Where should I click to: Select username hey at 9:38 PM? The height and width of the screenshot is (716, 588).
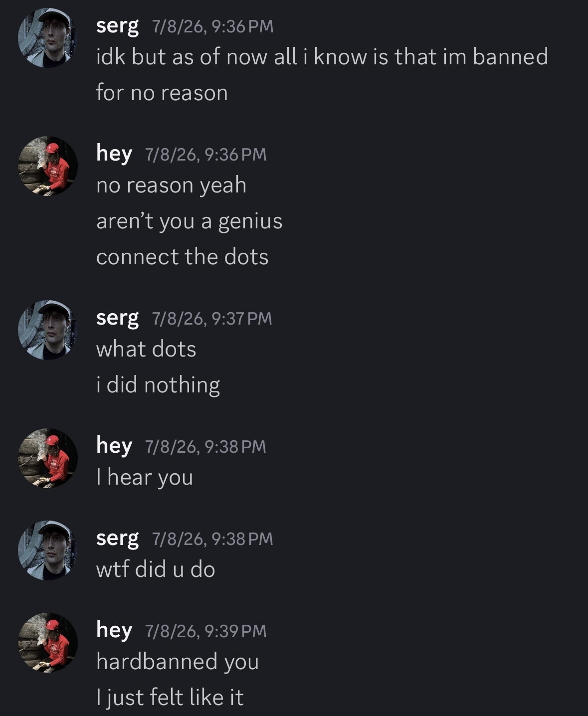click(114, 446)
